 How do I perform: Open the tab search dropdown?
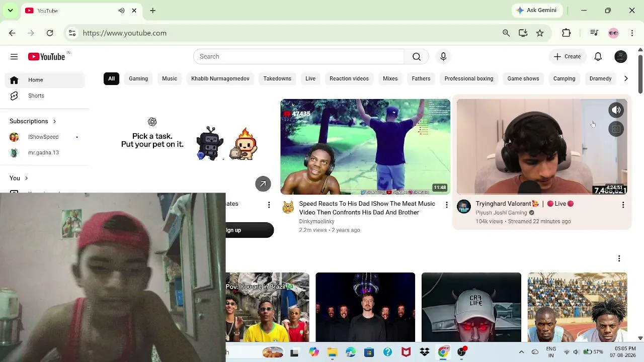[10, 11]
